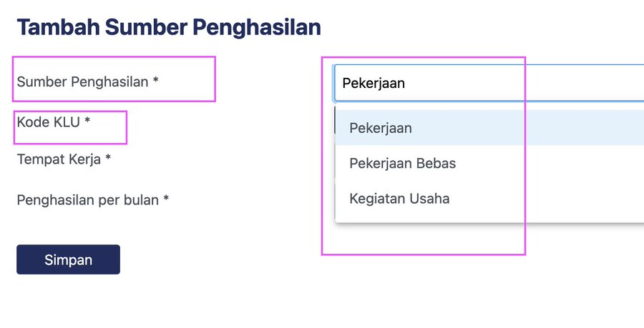644x328 pixels.
Task: Save the form with the Simpan button
Action: [68, 259]
